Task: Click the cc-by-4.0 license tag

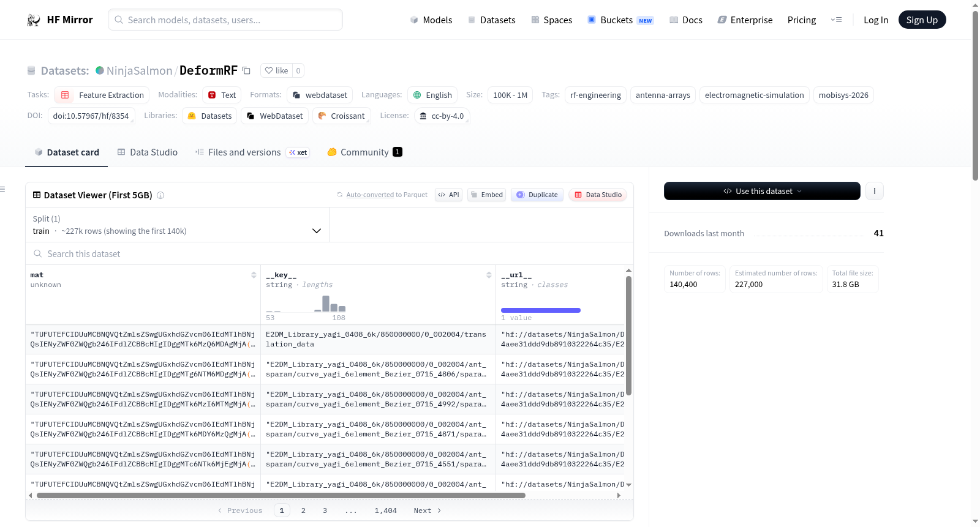Action: pyautogui.click(x=442, y=116)
